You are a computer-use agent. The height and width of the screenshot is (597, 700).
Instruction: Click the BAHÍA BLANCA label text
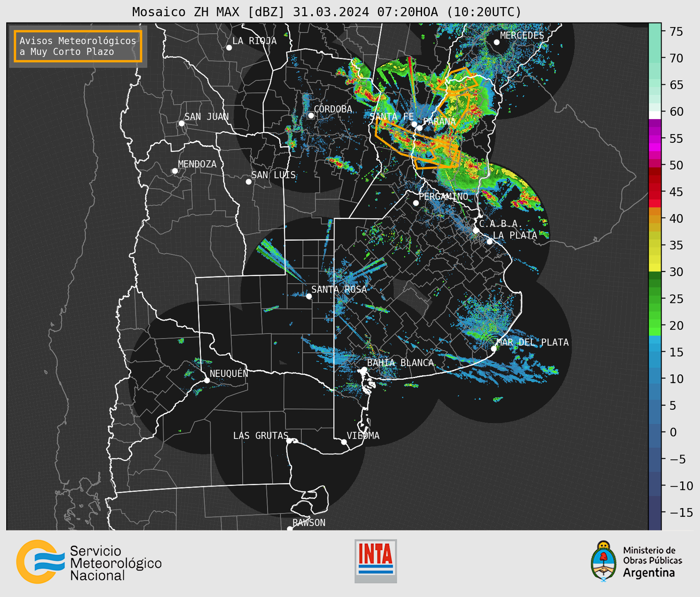pyautogui.click(x=400, y=362)
